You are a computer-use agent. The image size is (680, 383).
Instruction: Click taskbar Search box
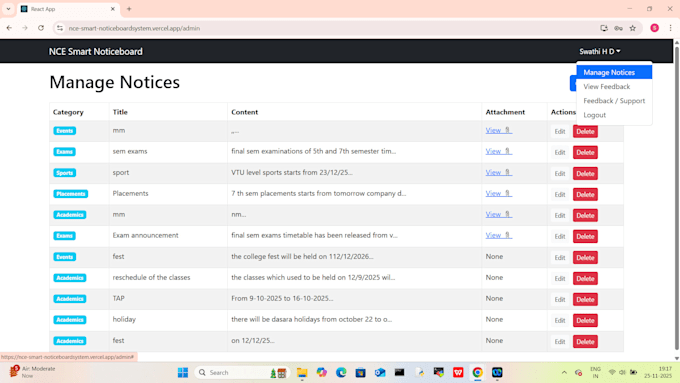tap(242, 373)
